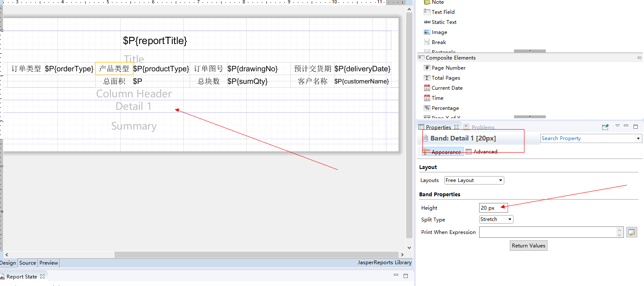
Task: Select the $P{drawingNo} field
Action: pos(259,69)
